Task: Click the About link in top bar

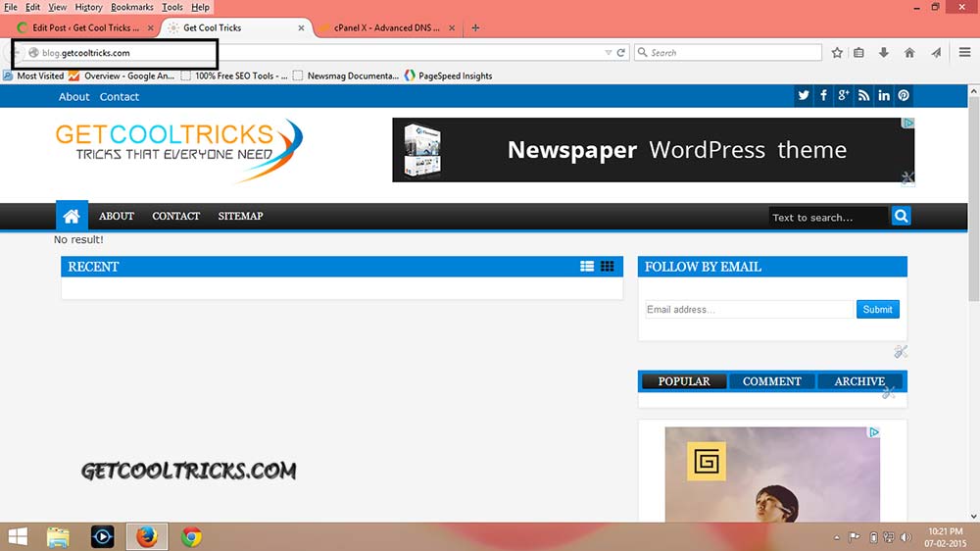Action: [73, 97]
